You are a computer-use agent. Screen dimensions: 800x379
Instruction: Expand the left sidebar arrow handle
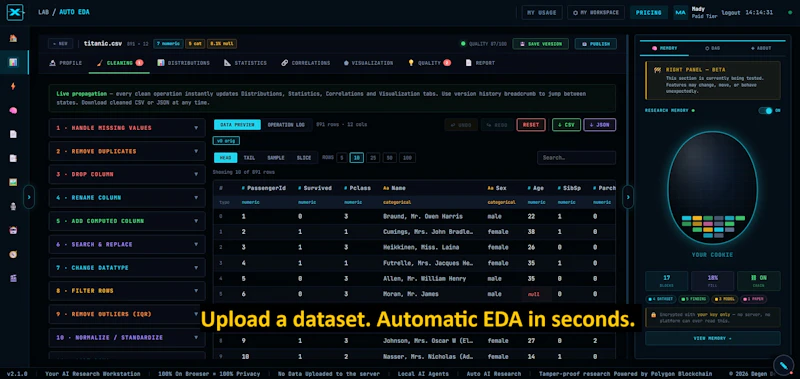[29, 196]
